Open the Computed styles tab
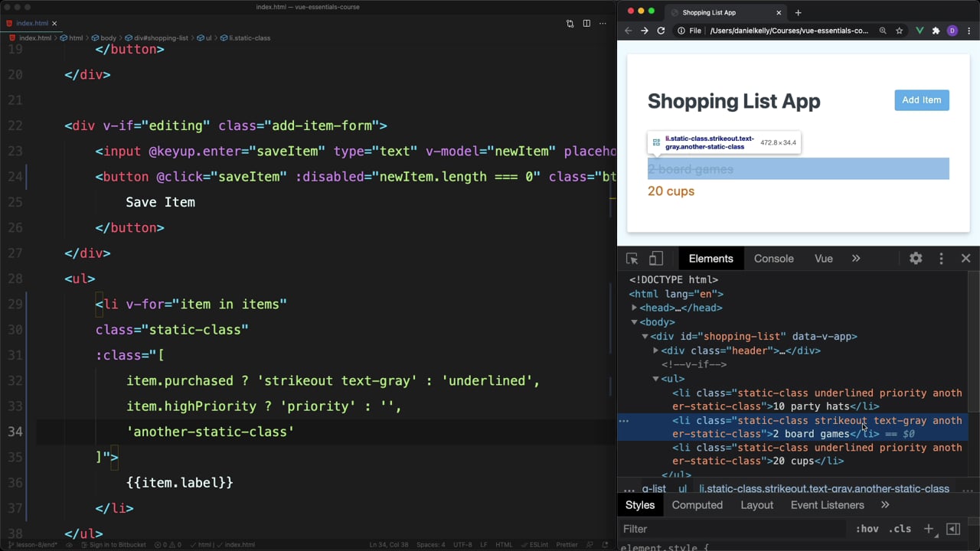Screen dimensions: 980x551 point(697,505)
